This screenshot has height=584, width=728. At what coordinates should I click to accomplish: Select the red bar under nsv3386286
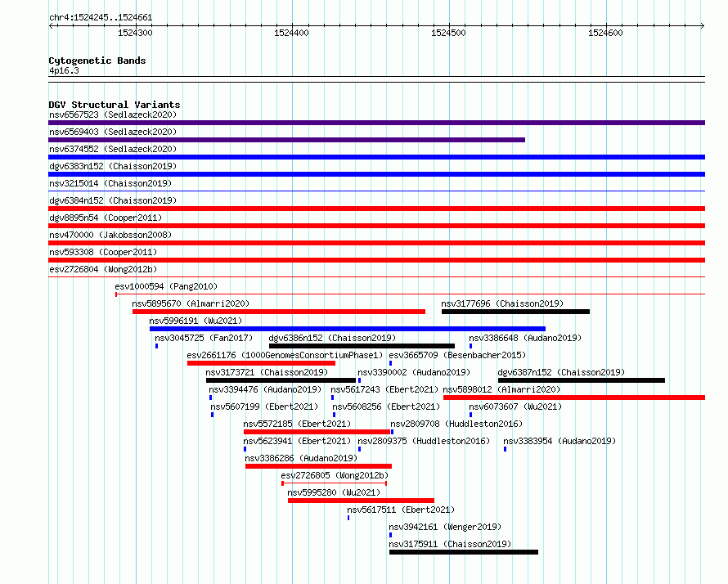(318, 466)
